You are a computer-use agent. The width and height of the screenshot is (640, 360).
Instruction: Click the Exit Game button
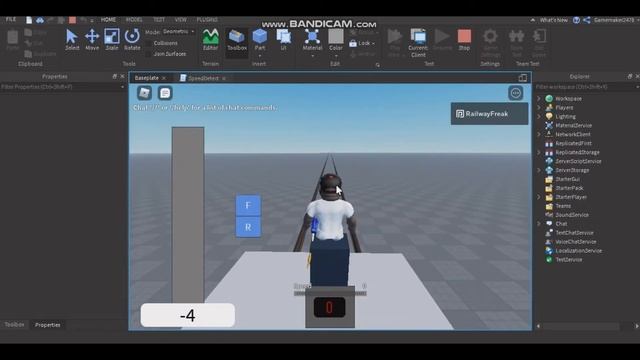tap(539, 42)
